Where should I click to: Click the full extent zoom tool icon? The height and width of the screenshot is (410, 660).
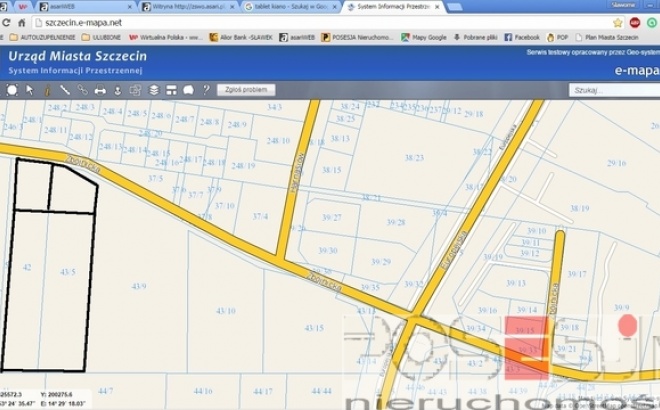(12, 90)
